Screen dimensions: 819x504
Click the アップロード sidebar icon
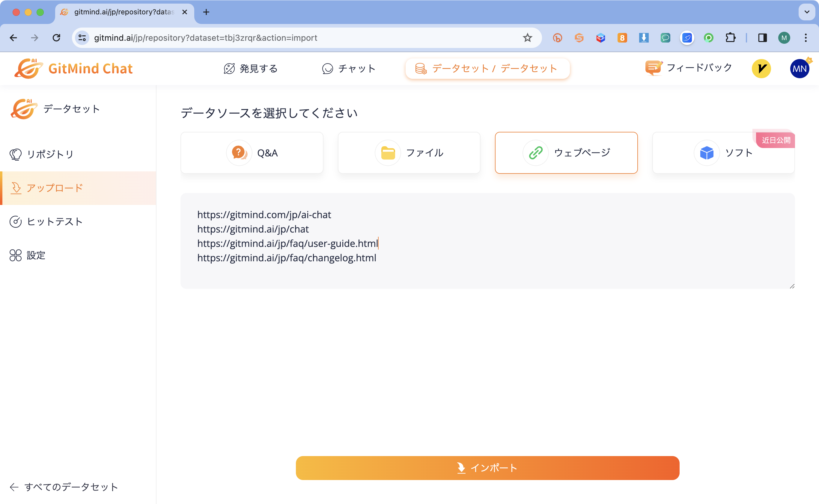tap(16, 188)
